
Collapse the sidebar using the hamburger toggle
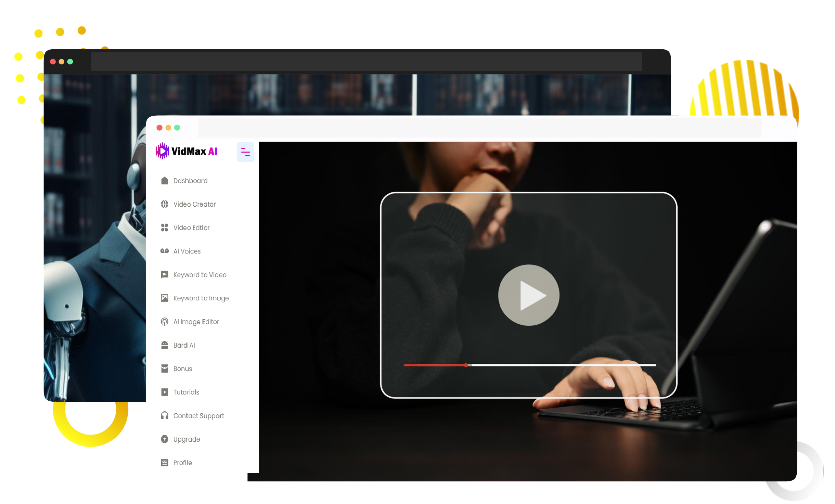click(x=245, y=152)
